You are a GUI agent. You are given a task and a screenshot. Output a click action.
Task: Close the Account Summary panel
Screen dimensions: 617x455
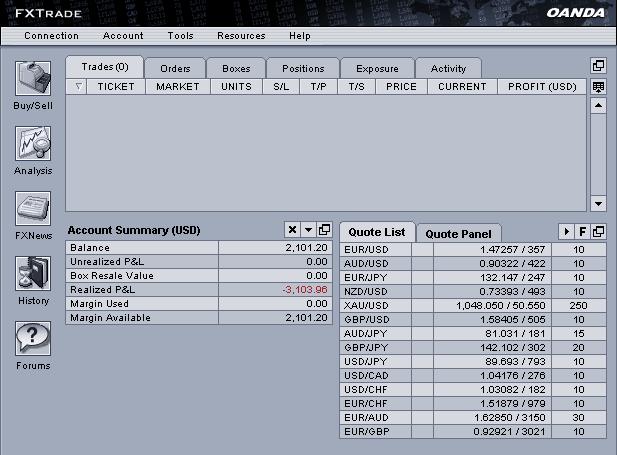[x=292, y=230]
